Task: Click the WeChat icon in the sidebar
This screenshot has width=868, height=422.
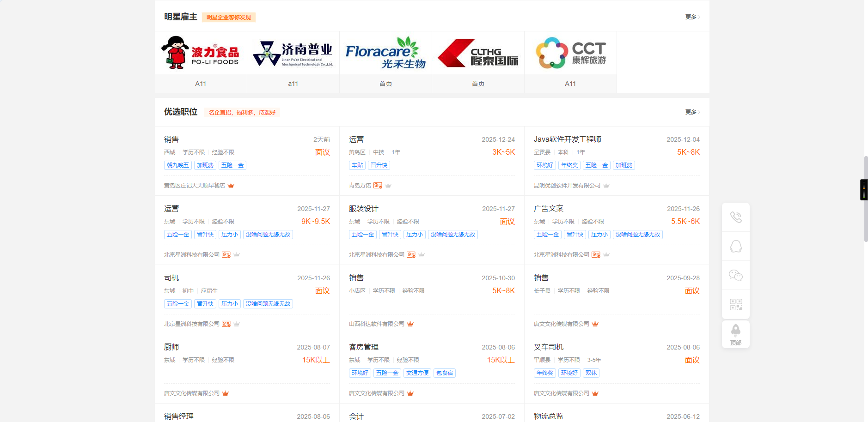Action: point(735,275)
